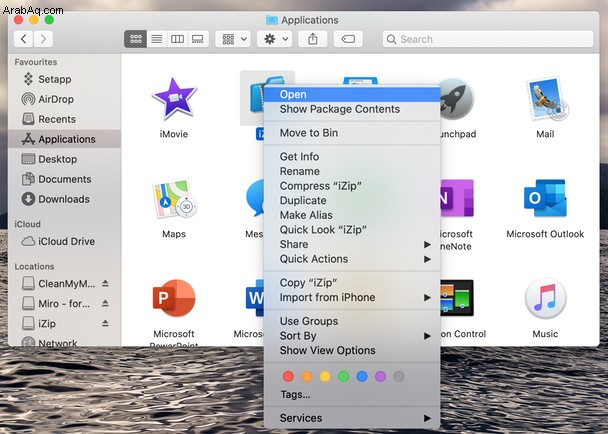The height and width of the screenshot is (434, 608).
Task: Open AirDrop in the sidebar
Action: point(64,99)
